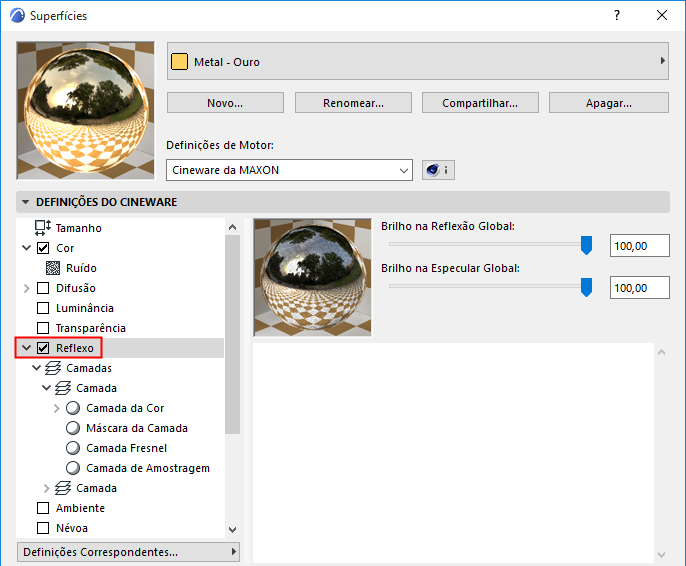Open the Definições Correspondentes menu
Viewport: 686px width, 566px height.
(128, 552)
